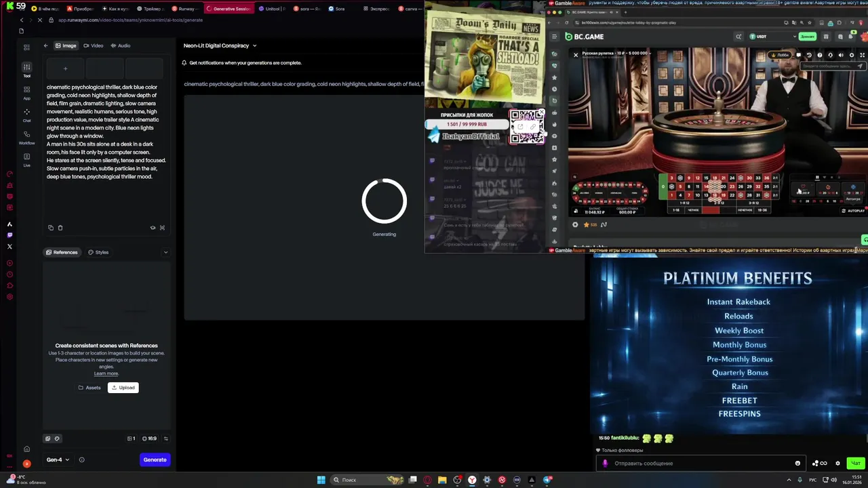Open stream chat settings gear

(x=837, y=463)
